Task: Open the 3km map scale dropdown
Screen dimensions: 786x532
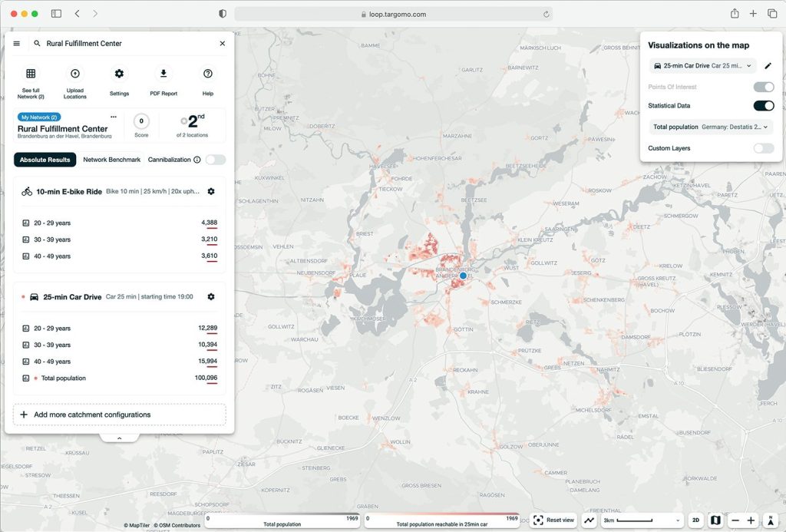Action: point(642,520)
